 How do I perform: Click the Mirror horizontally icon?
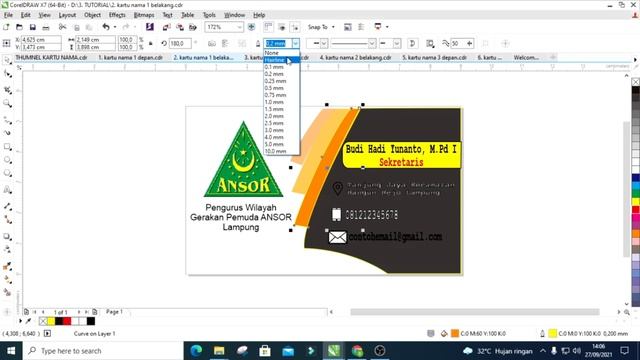click(212, 43)
